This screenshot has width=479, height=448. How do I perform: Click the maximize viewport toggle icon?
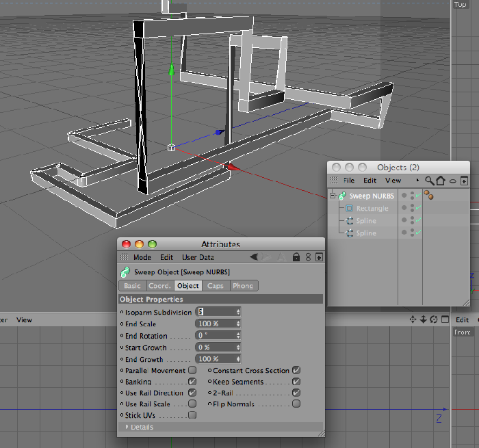coord(445,319)
